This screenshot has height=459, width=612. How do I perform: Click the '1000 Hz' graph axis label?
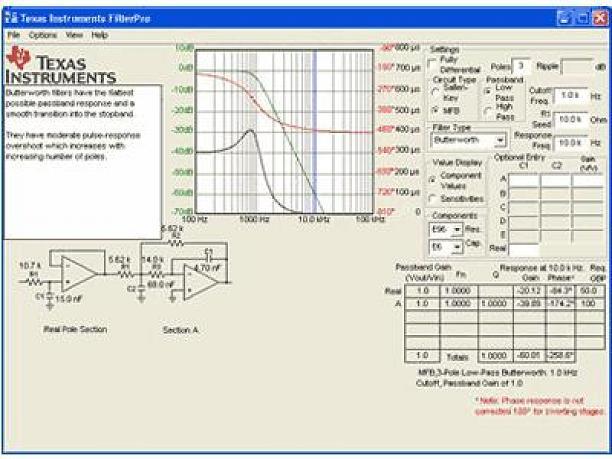tap(254, 219)
